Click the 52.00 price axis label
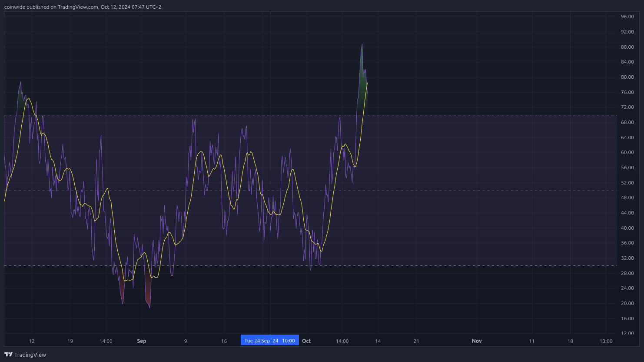 [x=627, y=183]
